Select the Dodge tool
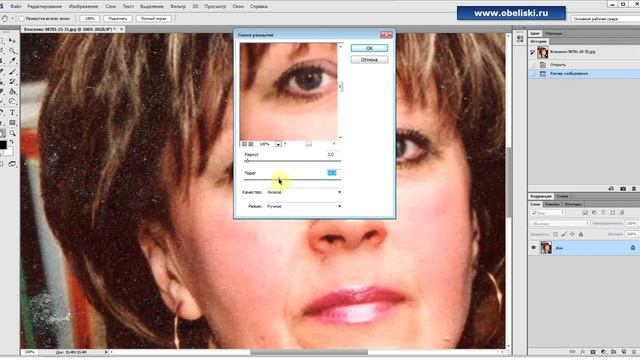640x360 pixels. pos(12,102)
